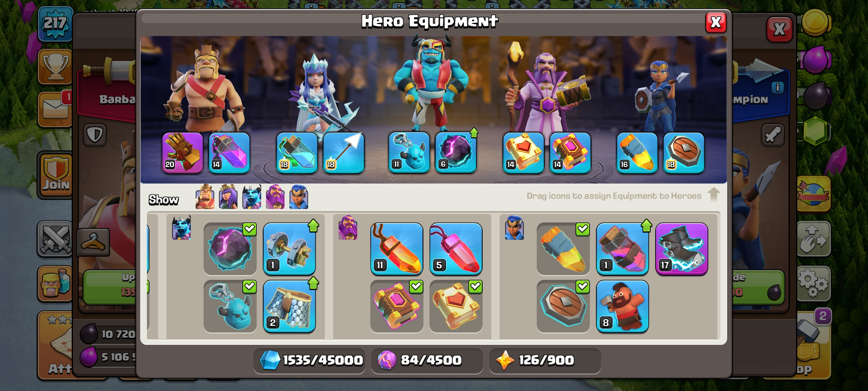
Task: Select Royal Champion's level 17 Electro Boots
Action: point(681,249)
